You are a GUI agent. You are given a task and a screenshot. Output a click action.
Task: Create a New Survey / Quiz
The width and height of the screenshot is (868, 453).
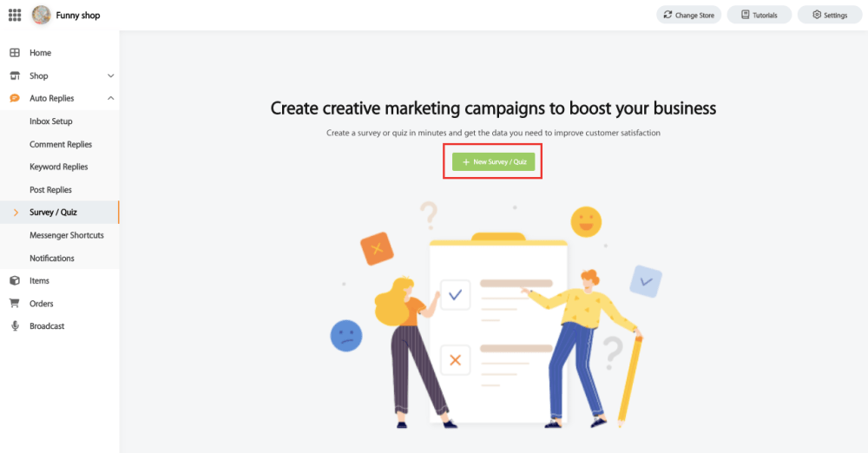click(493, 161)
